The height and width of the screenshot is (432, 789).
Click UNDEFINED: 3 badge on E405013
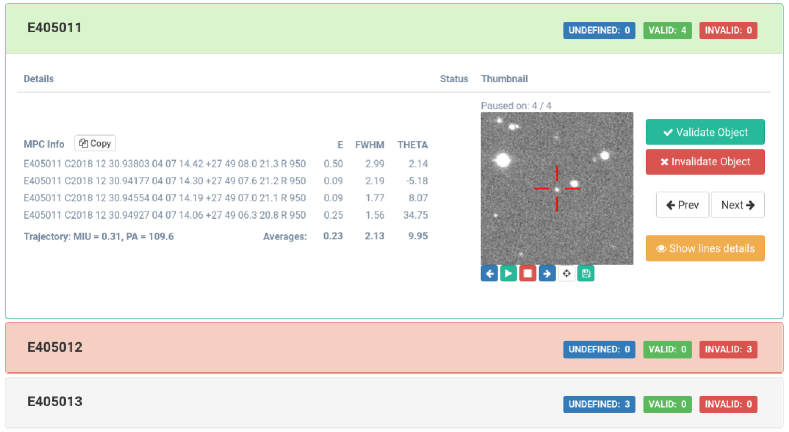click(599, 404)
